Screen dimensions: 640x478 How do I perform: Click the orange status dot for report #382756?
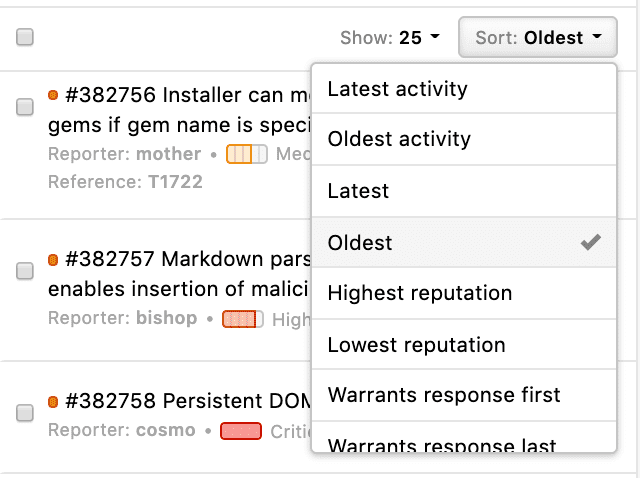click(53, 95)
